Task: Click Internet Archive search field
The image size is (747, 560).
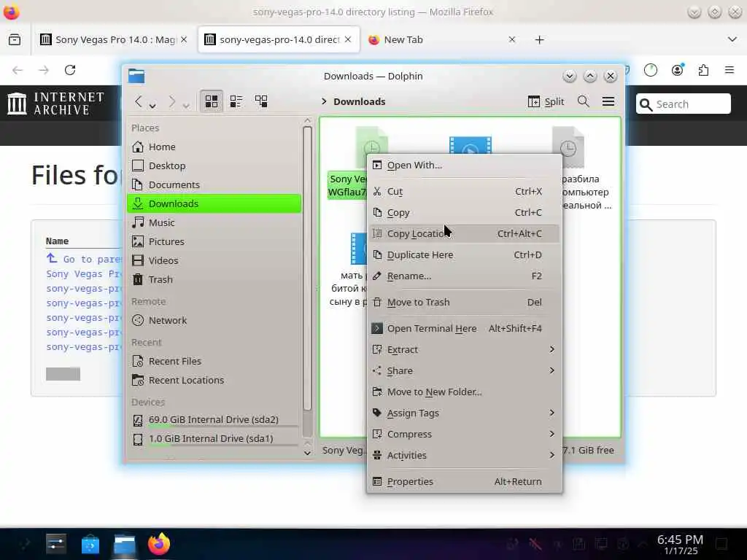Action: (683, 104)
